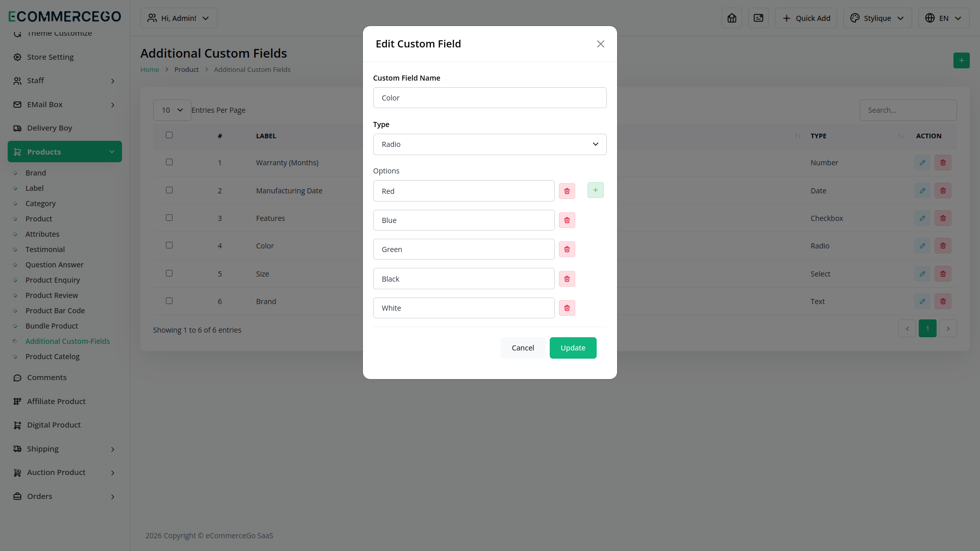Add a new option with green plus icon

point(595,190)
